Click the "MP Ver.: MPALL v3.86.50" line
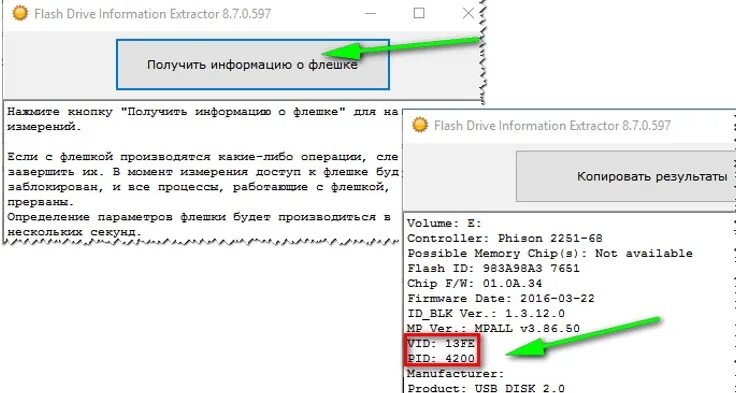Viewport: 736px width, 393px height. (493, 329)
